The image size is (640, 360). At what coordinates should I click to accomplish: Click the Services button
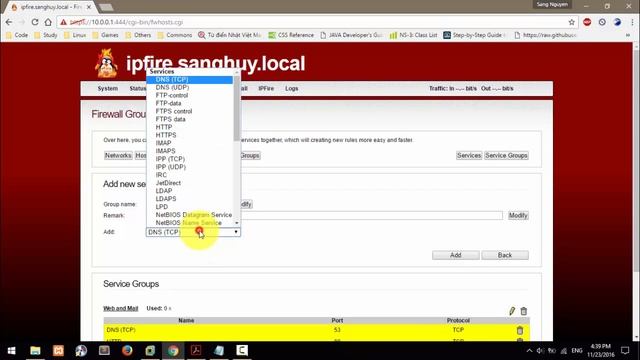click(469, 156)
